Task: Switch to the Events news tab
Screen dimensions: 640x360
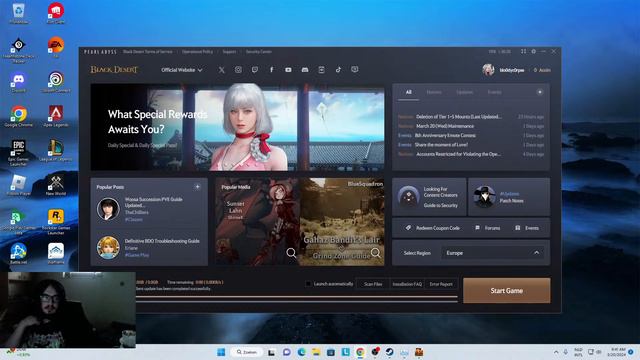Action: 494,92
